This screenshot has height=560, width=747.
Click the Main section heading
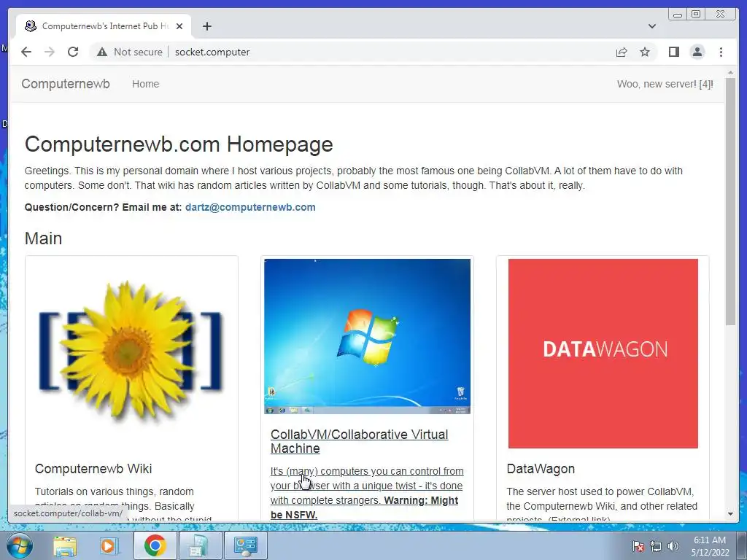click(43, 238)
